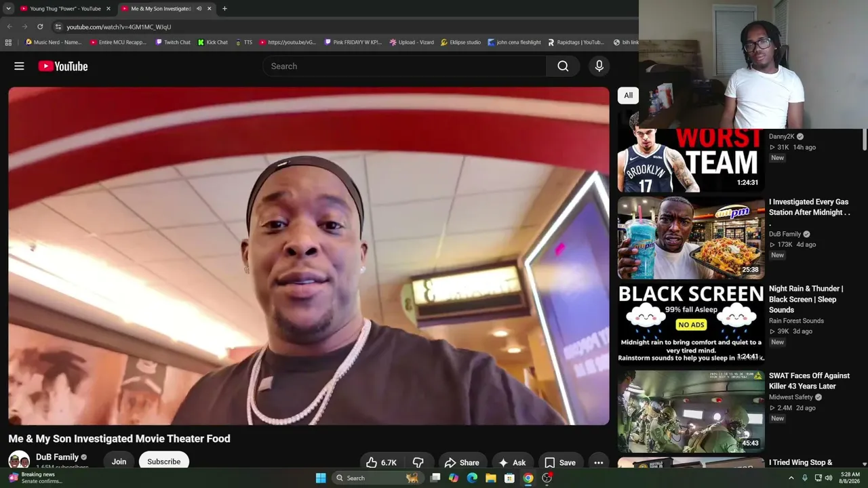Open the TTS bookmark

(243, 42)
